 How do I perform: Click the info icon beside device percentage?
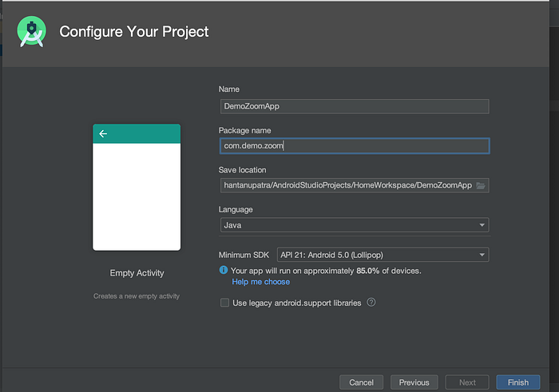tap(224, 271)
